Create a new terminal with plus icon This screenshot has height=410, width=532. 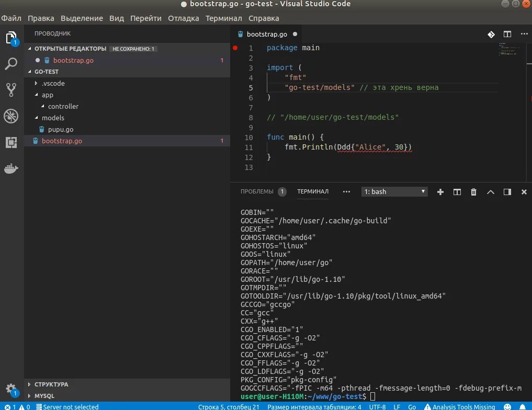click(x=440, y=192)
